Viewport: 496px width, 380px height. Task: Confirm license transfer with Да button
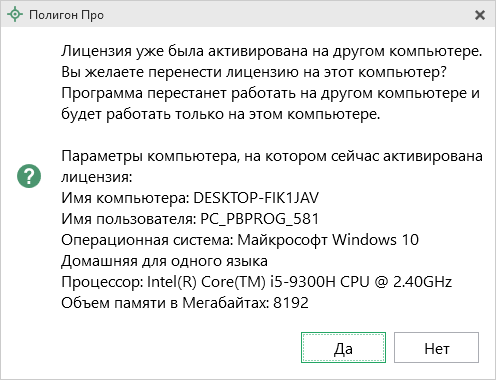click(x=343, y=347)
